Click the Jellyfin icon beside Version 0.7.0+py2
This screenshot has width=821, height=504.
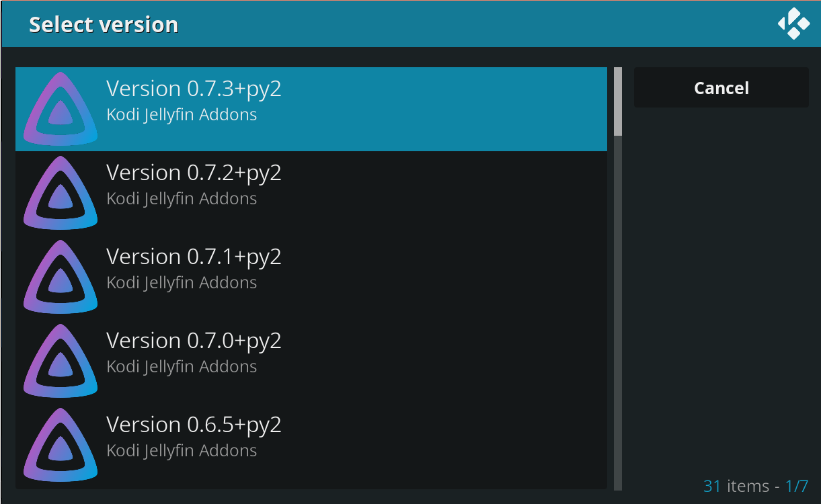tap(60, 360)
